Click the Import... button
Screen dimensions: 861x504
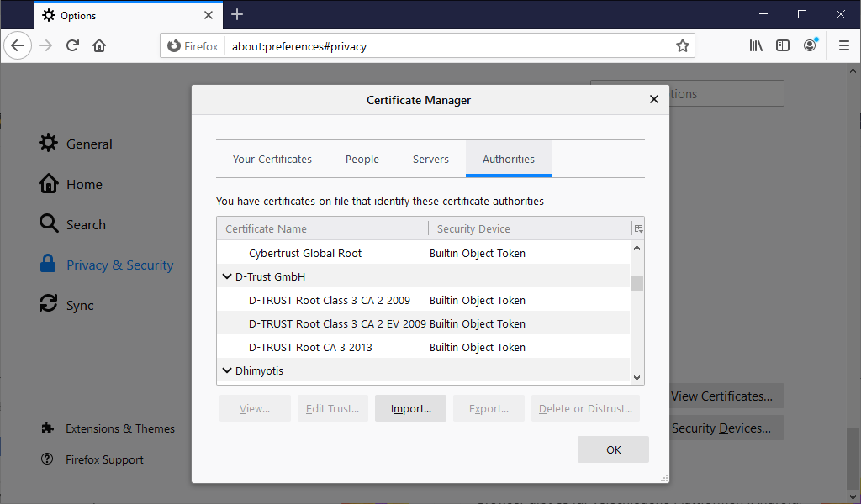pyautogui.click(x=410, y=409)
